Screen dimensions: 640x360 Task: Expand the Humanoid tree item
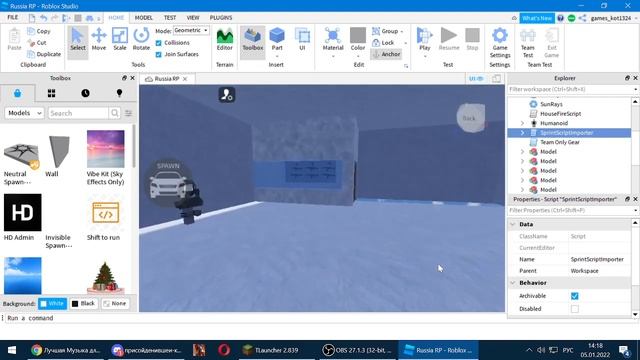click(x=522, y=123)
